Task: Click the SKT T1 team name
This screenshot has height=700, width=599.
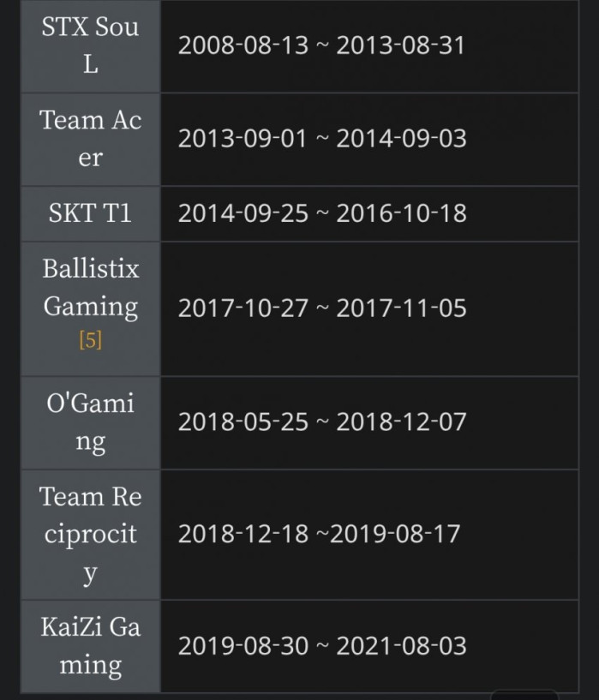Action: coord(90,213)
